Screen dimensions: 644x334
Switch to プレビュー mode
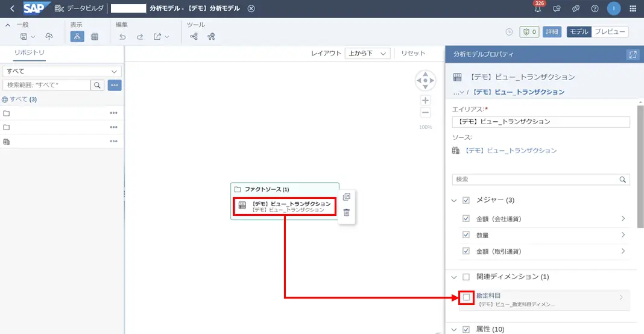[610, 31]
